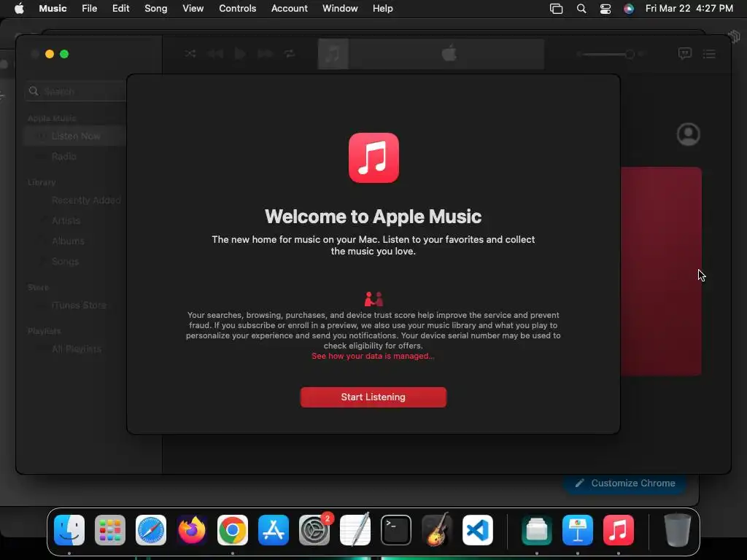This screenshot has width=747, height=560.
Task: Open the Controls menu
Action: (x=237, y=9)
